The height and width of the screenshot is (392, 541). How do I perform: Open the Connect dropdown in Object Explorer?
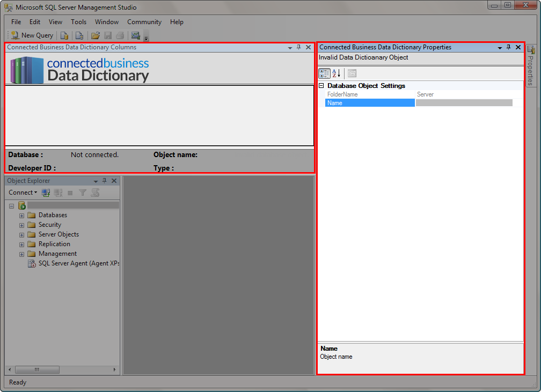click(x=23, y=193)
